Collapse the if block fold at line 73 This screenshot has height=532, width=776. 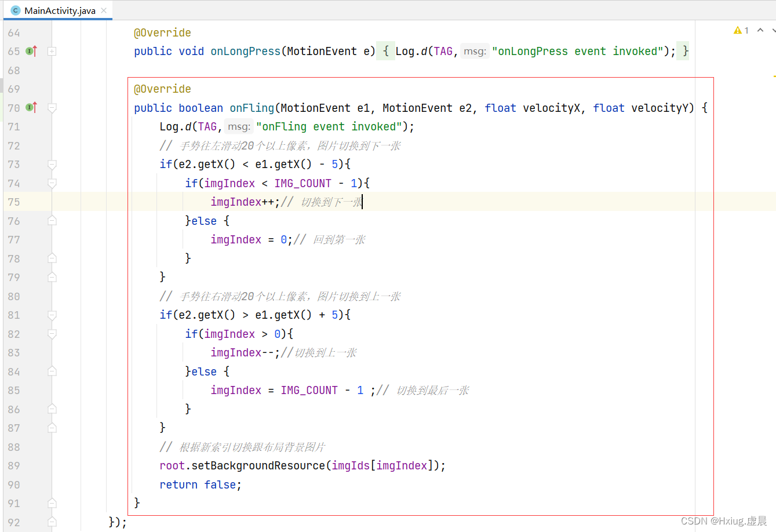click(x=52, y=165)
